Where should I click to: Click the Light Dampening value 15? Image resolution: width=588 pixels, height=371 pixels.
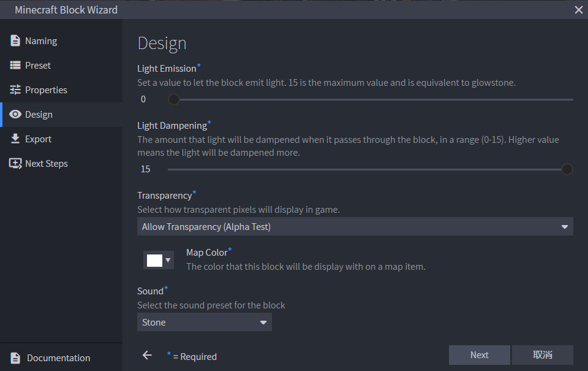tap(146, 169)
